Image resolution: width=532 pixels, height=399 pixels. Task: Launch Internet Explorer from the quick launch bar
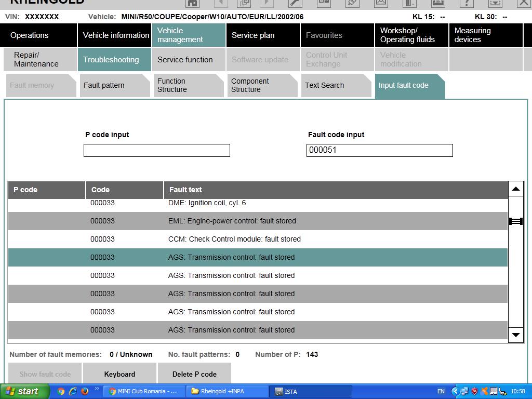click(73, 391)
